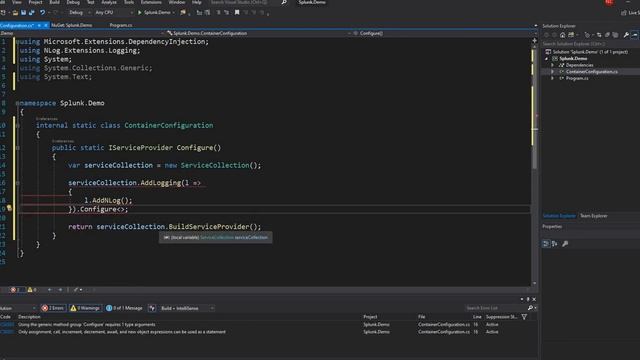The image size is (640, 360).
Task: Click the Solution Explorer Properties wrench icon
Action: pyautogui.click(x=626, y=35)
